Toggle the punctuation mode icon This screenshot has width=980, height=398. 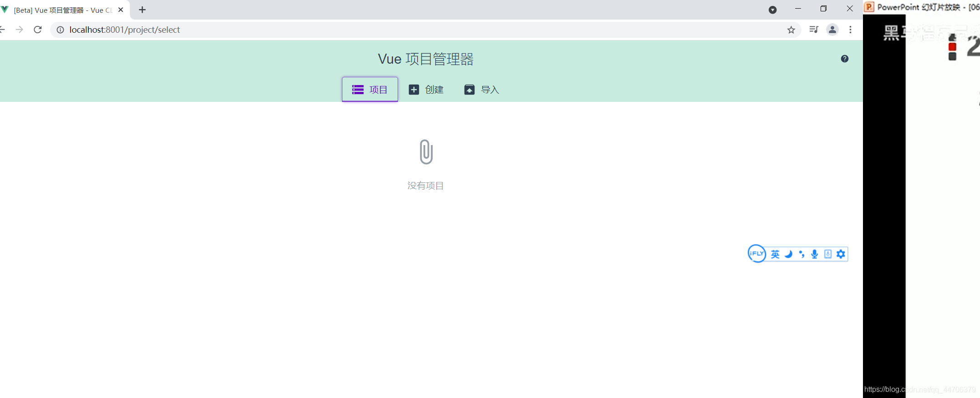point(802,254)
